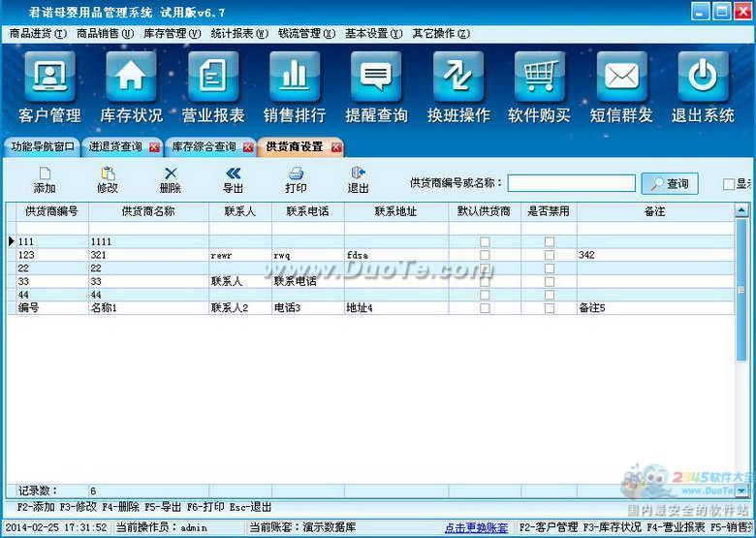Screen dimensions: 756x538
Task: Click the 导出 export toolbar button
Action: [233, 180]
